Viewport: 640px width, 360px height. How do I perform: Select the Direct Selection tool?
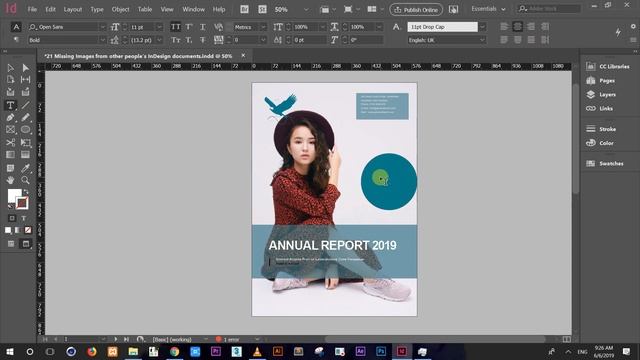[x=25, y=68]
